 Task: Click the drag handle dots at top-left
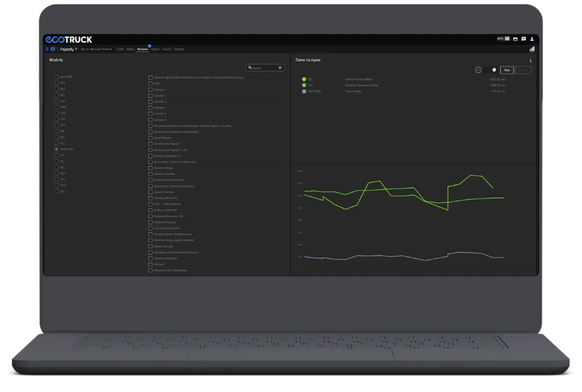tap(47, 48)
